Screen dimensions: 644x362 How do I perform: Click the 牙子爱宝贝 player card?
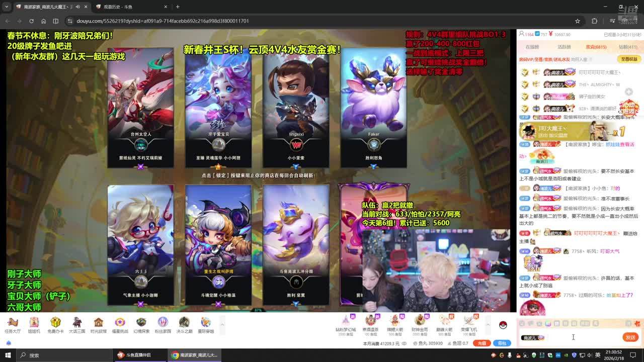218,108
